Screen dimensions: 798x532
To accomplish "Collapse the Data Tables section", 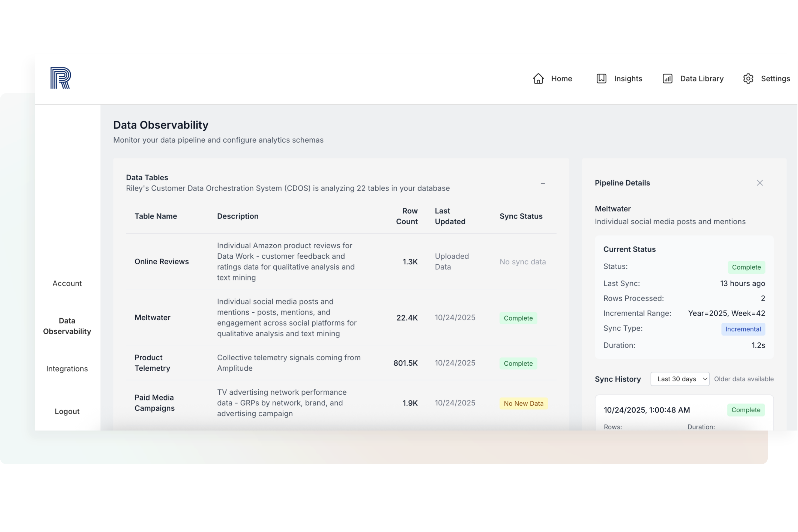I will tap(543, 183).
